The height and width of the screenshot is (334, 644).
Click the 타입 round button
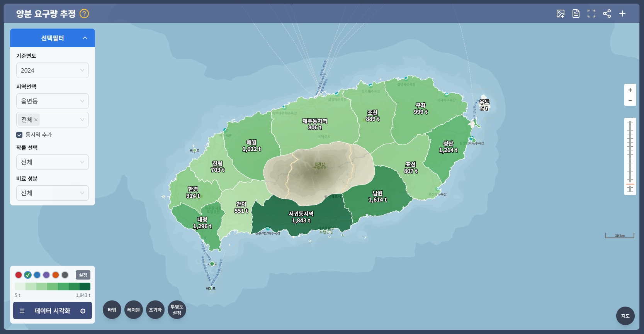(x=112, y=310)
